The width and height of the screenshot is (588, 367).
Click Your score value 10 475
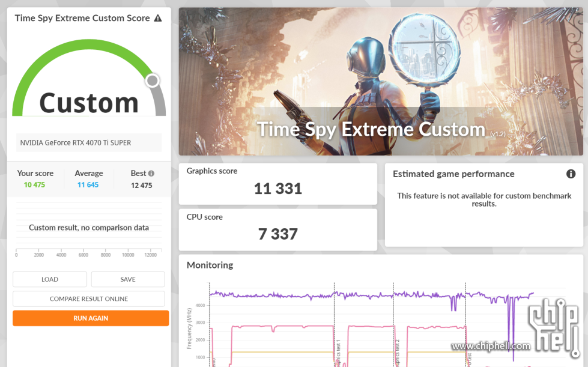click(x=34, y=185)
